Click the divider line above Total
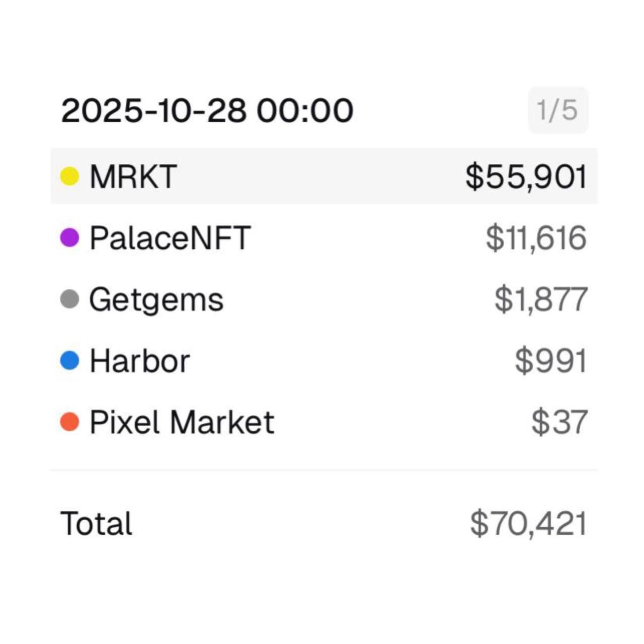Screen dimensions: 644x644 pos(324,470)
